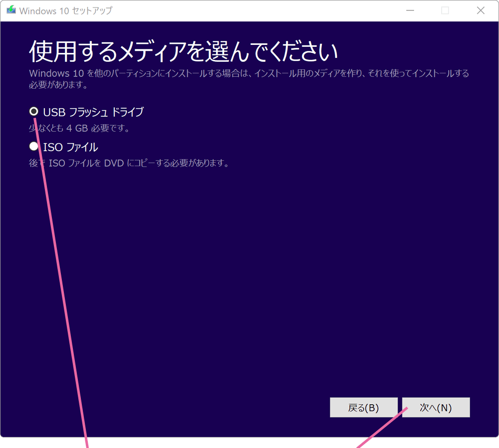Click the USB フラッシュ ドライブ label text
Viewport: 499px width, 448px height.
tap(93, 112)
